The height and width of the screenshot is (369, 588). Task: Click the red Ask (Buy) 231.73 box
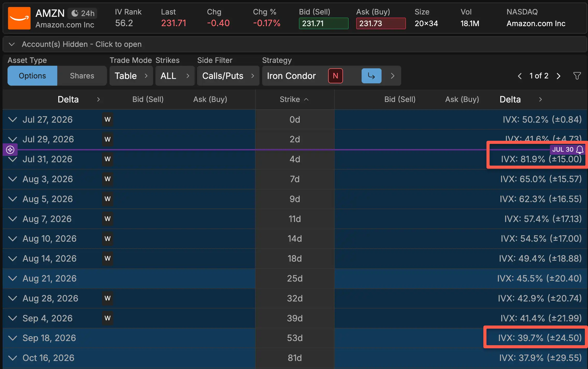click(x=381, y=24)
